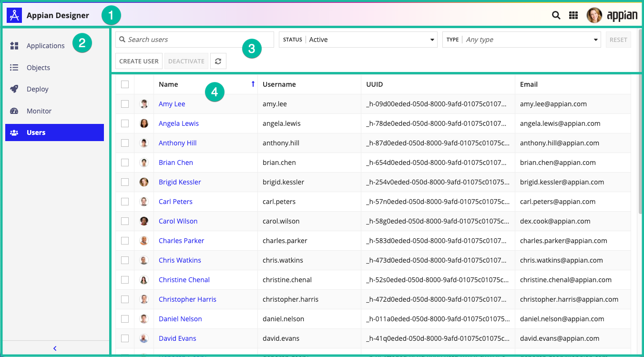Check the box for Angela Lewis
The height and width of the screenshot is (357, 644).
[125, 123]
